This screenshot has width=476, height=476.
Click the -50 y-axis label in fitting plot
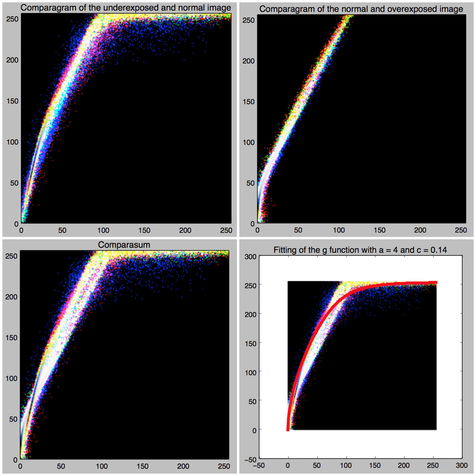click(x=251, y=459)
